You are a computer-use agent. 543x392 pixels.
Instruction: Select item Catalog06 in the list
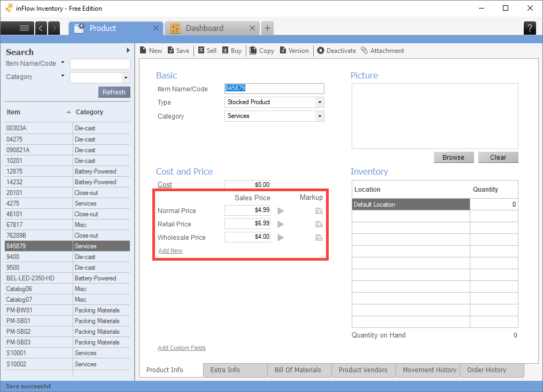pyautogui.click(x=67, y=289)
